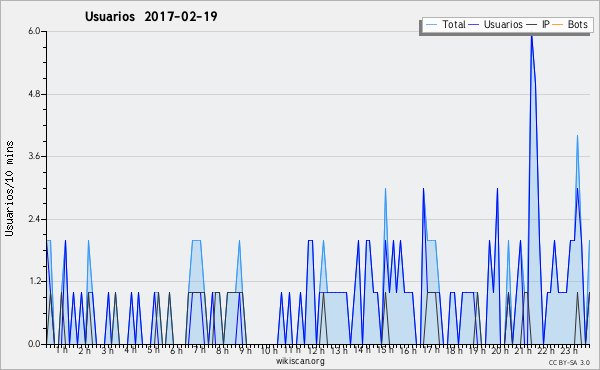Click the '18 h' x-axis label

point(454,350)
